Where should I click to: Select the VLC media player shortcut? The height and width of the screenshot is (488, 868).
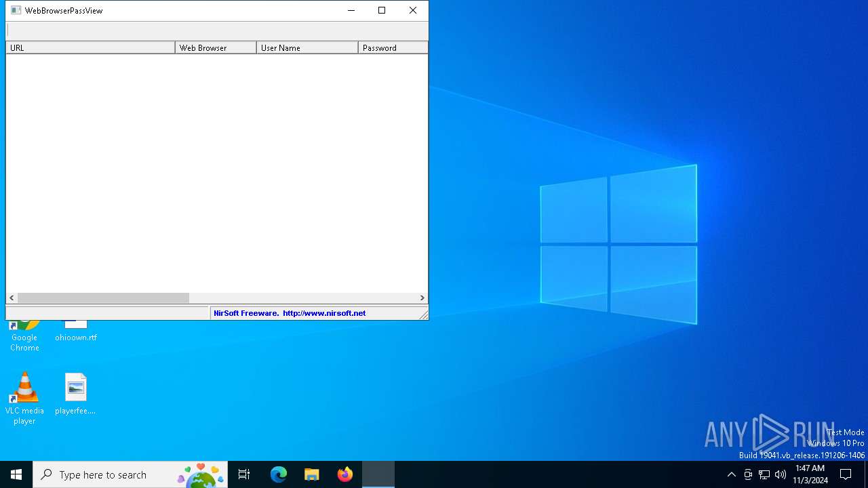pos(24,399)
